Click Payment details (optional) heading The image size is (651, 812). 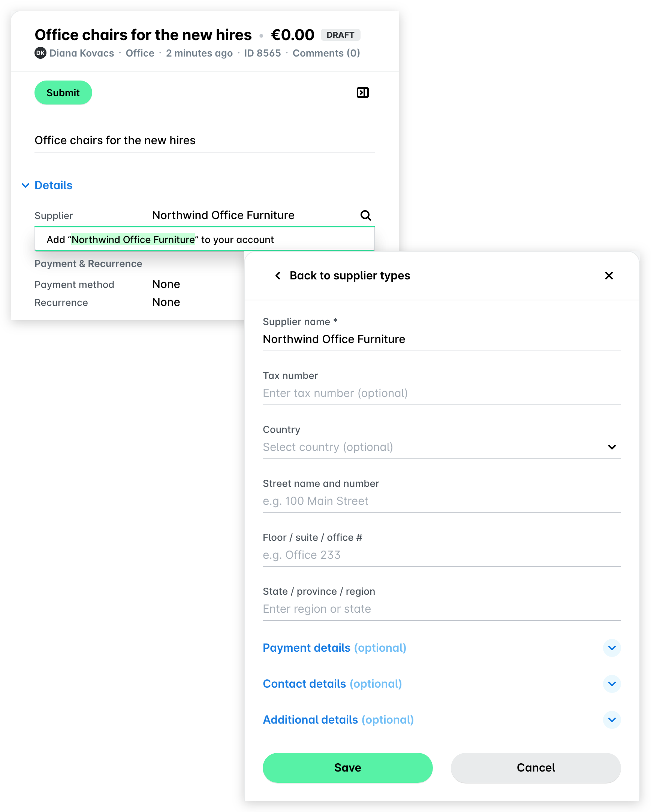[334, 648]
